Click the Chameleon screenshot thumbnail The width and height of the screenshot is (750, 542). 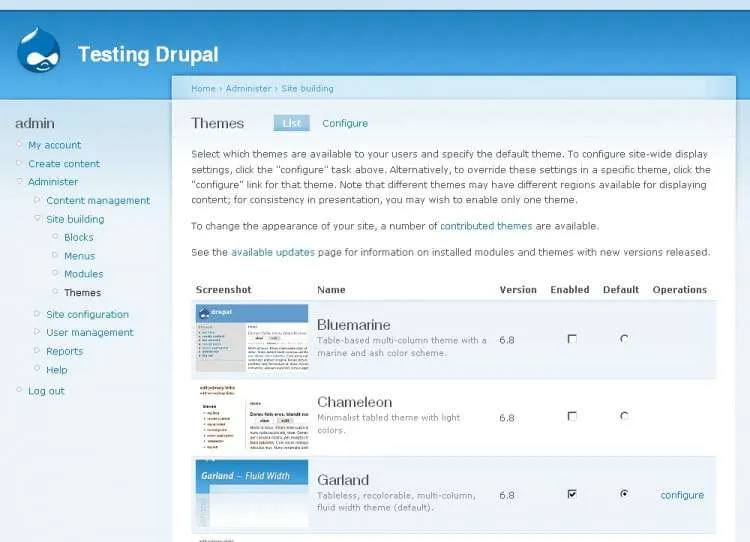coord(252,416)
